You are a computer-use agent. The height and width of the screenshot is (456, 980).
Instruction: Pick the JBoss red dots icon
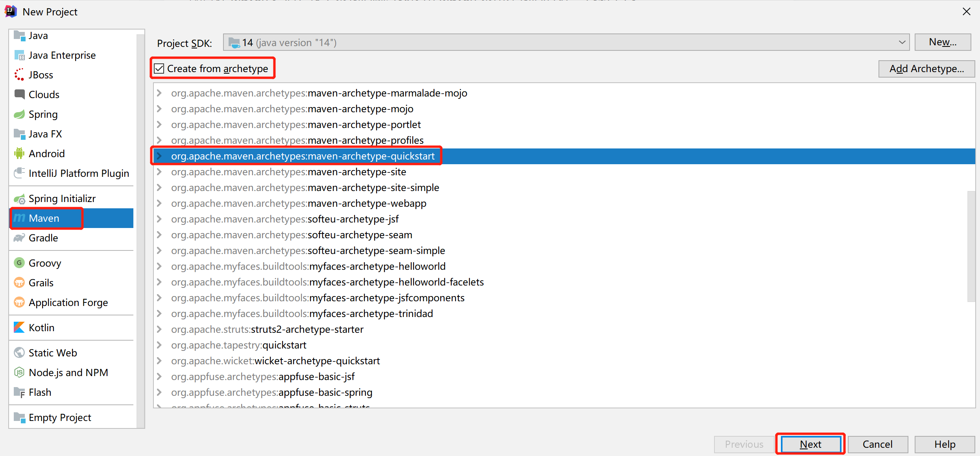[19, 75]
